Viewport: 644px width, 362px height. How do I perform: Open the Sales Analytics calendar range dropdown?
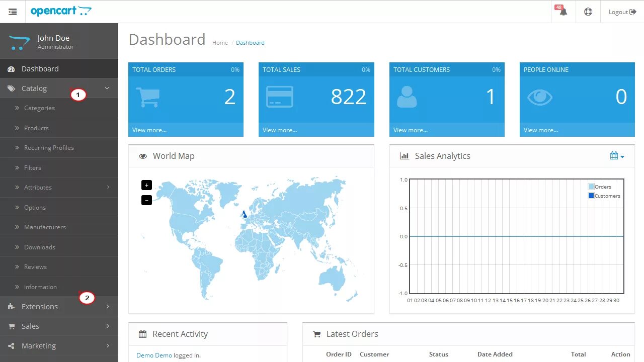click(x=617, y=156)
